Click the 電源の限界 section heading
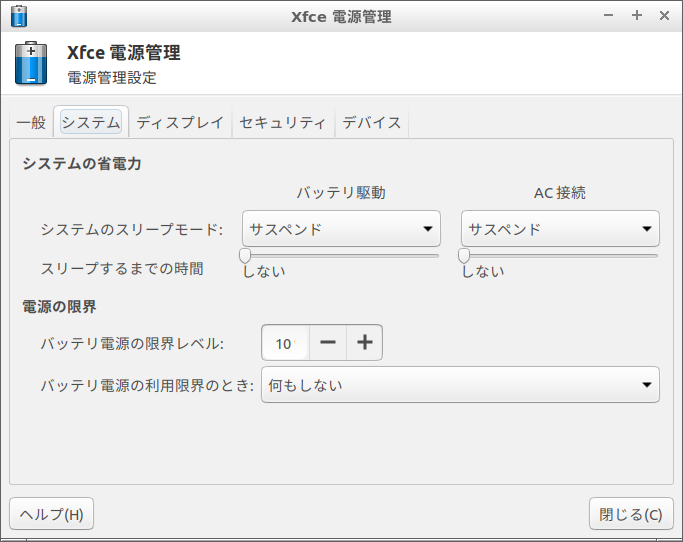 pyautogui.click(x=59, y=307)
